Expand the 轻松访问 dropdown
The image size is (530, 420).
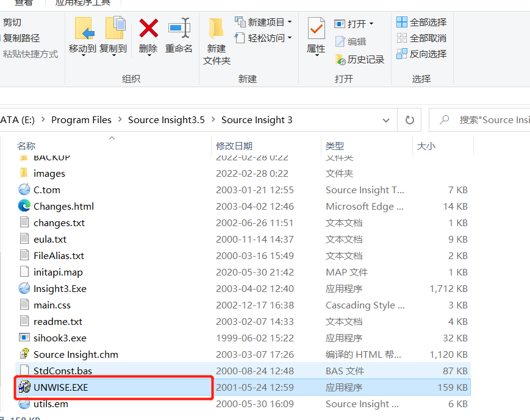pos(288,38)
